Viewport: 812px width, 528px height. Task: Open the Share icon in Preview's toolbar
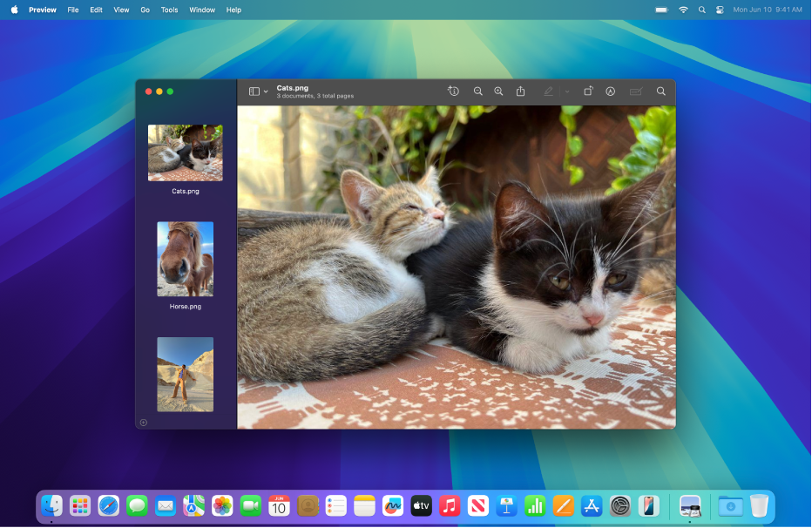point(520,91)
